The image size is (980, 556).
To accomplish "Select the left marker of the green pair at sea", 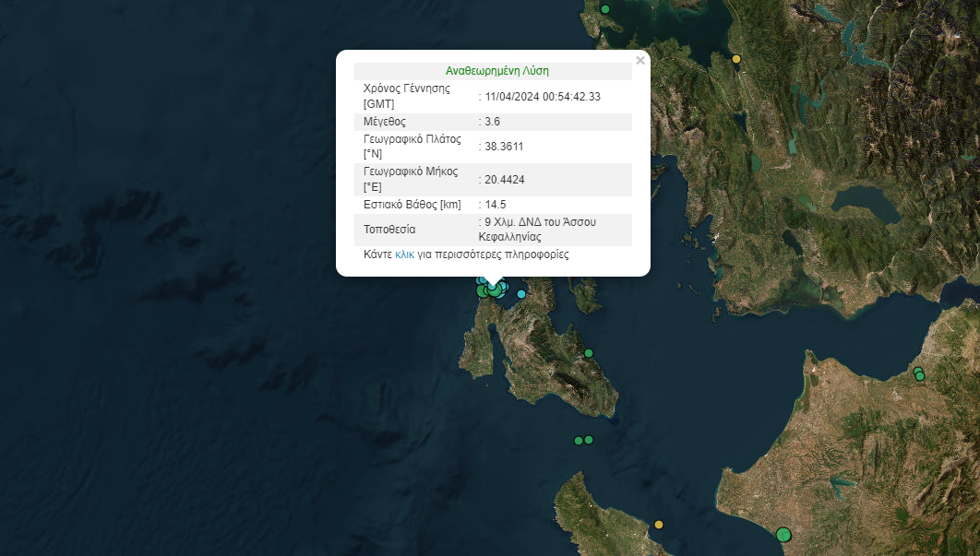I will tap(579, 441).
